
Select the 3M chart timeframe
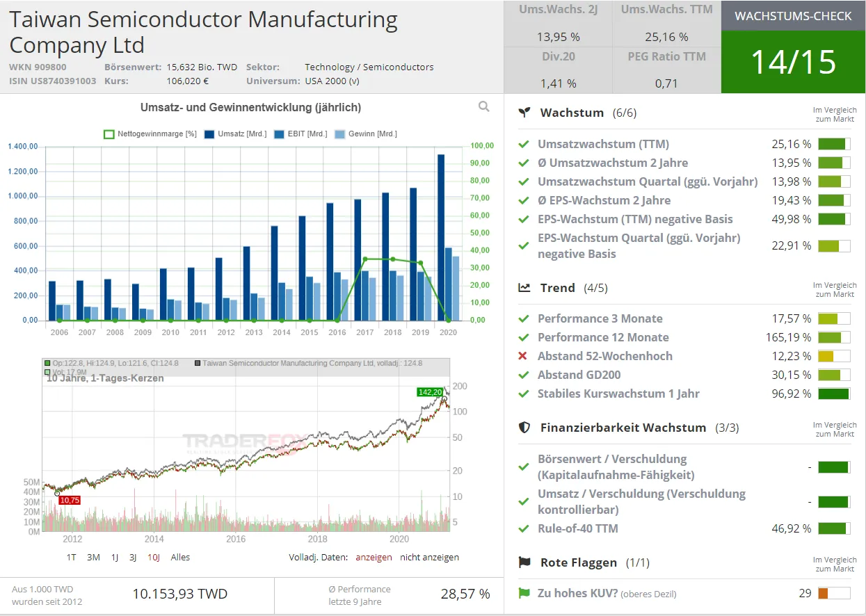point(93,557)
